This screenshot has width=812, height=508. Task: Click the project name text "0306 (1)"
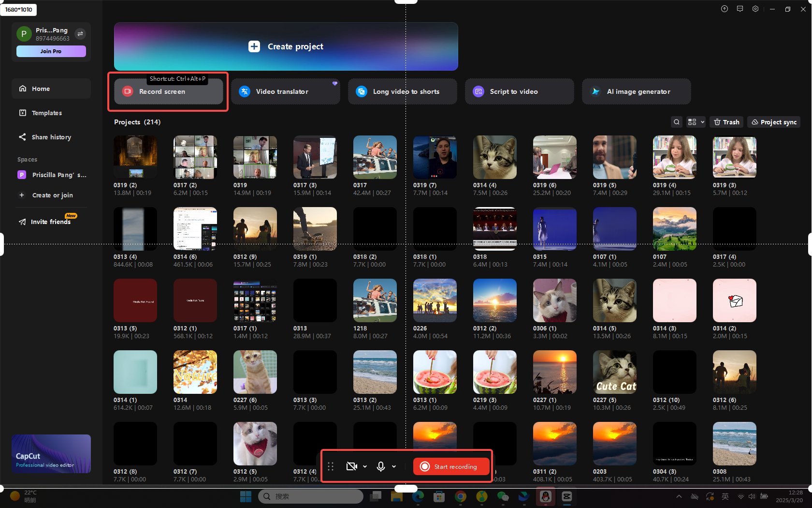click(x=545, y=329)
